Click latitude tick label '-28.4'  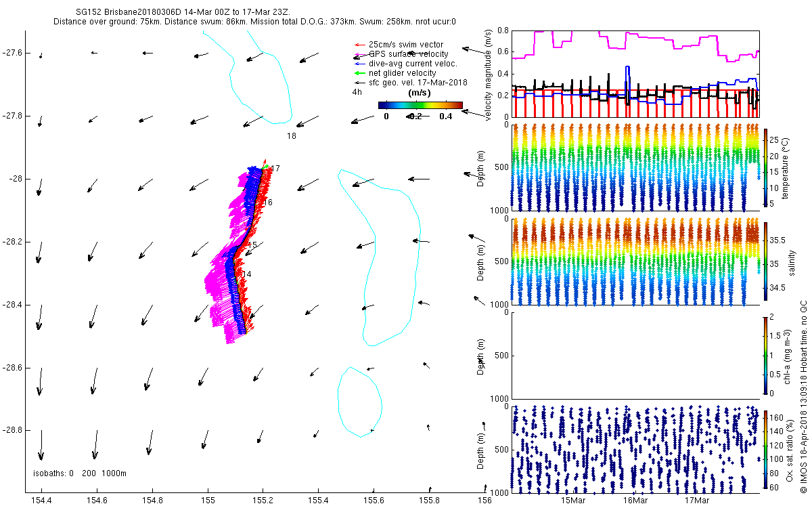click(x=12, y=305)
